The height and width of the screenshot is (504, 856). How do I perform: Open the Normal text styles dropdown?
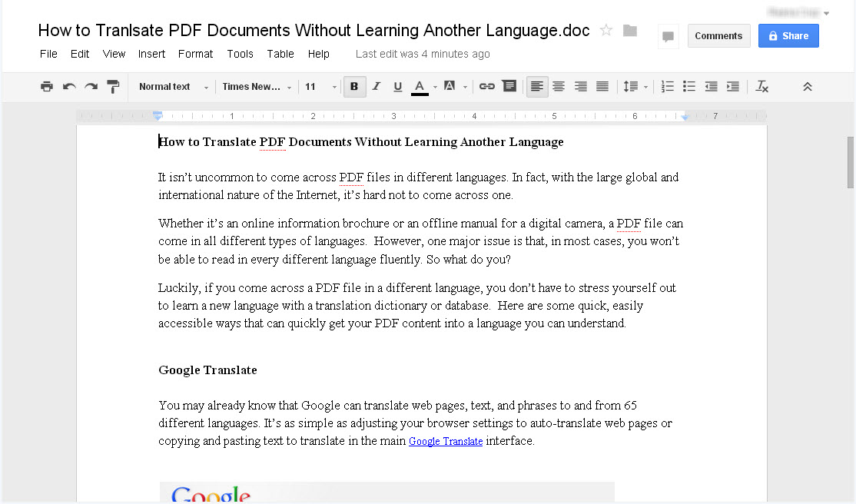172,86
